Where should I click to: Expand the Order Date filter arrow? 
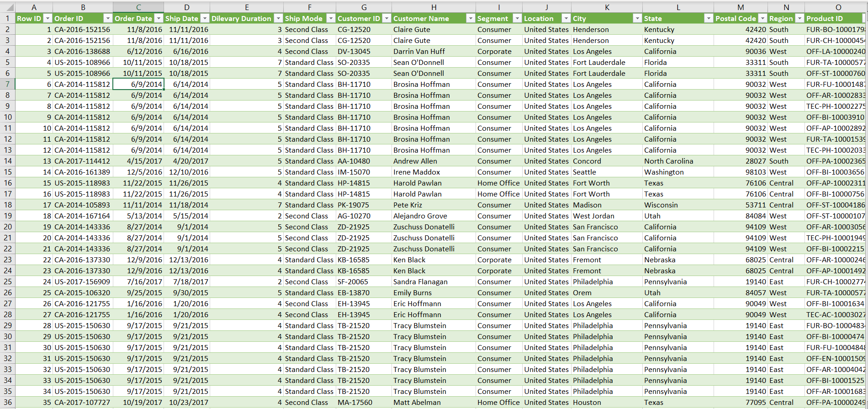(159, 18)
